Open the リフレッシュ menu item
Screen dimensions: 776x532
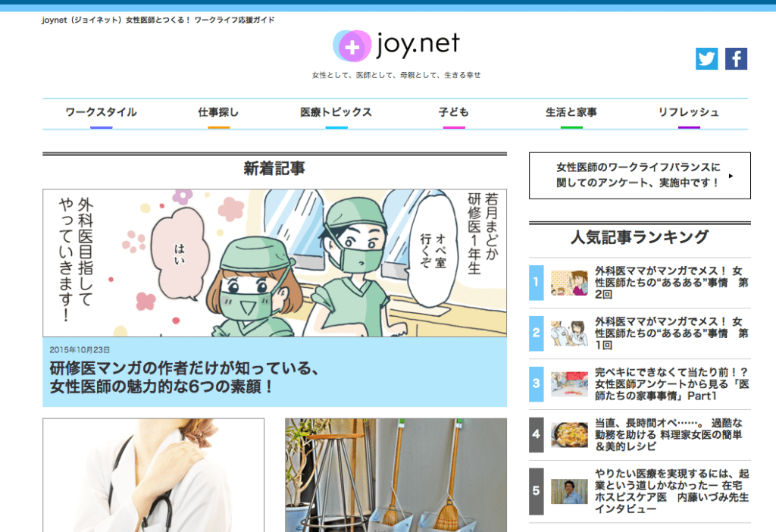688,112
